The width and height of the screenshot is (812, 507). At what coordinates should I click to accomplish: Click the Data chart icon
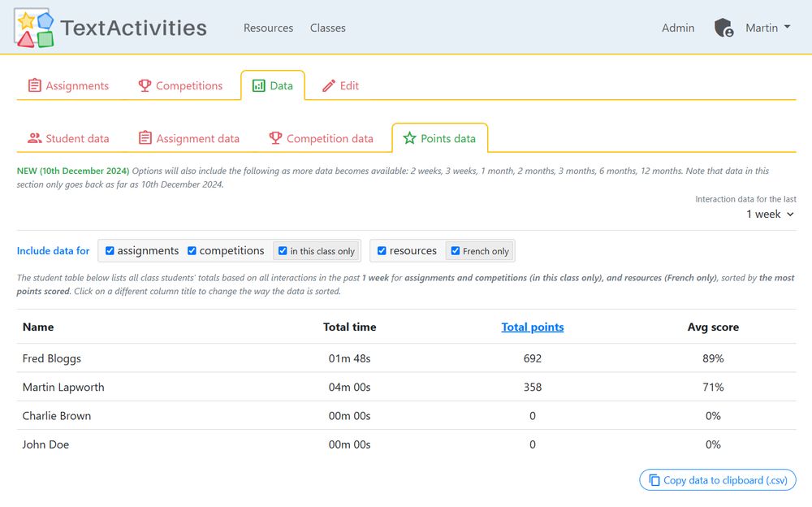258,85
